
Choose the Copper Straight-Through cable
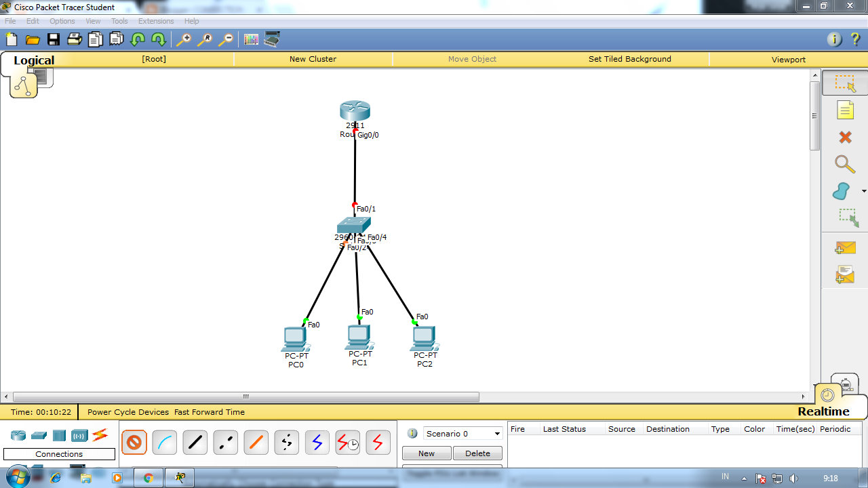[x=194, y=442]
